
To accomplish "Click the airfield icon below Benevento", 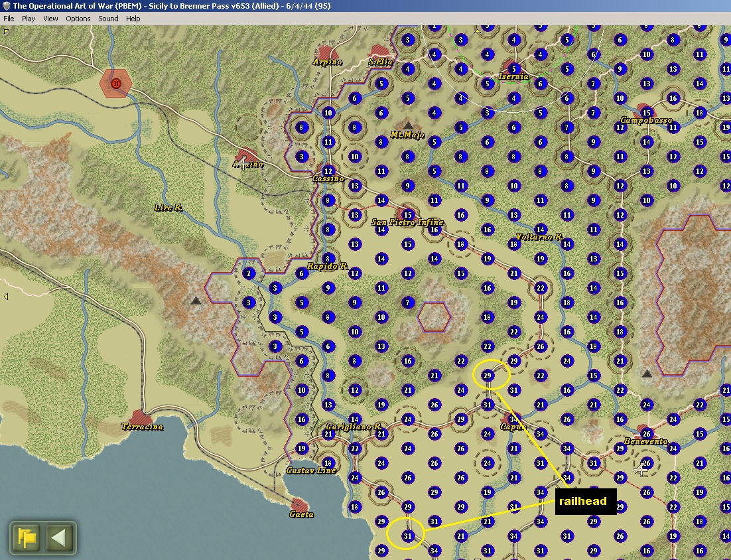I will pos(641,470).
